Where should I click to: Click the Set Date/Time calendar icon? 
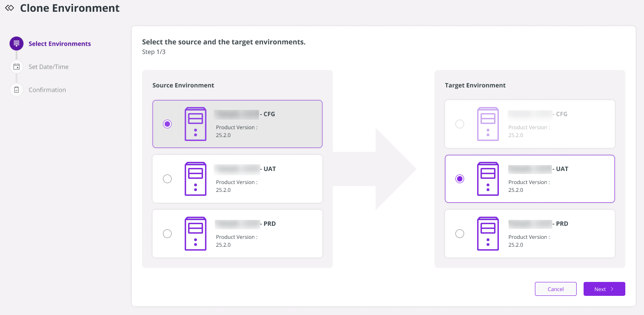pyautogui.click(x=16, y=66)
